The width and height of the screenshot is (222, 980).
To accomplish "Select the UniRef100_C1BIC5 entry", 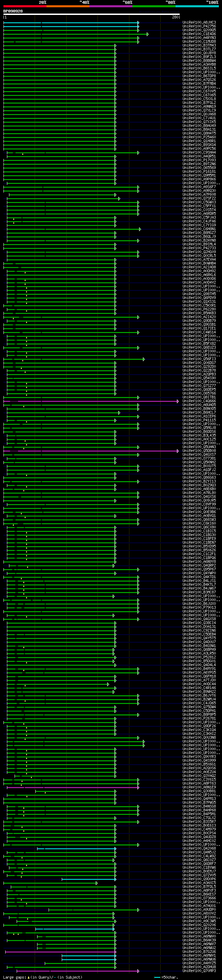I will tap(199, 532).
